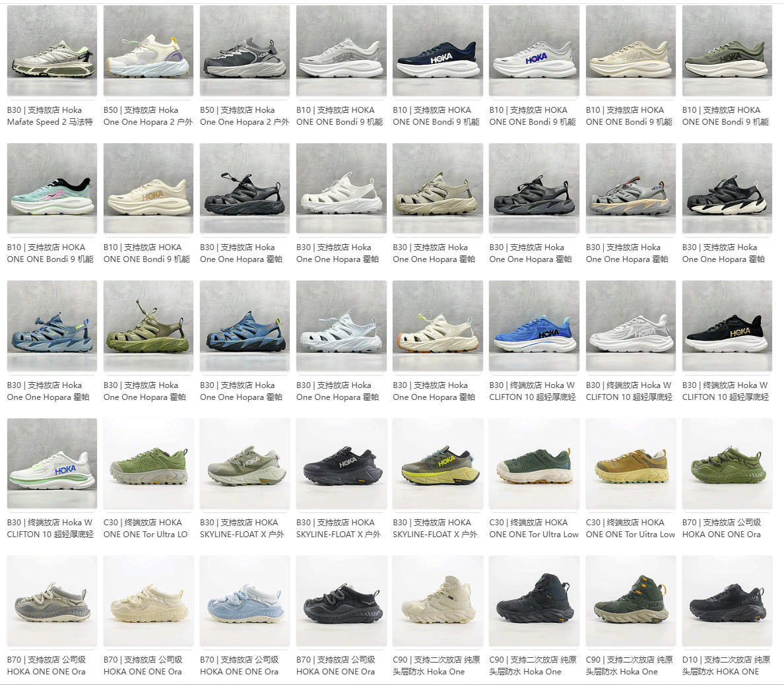View the khaki beige Hopara sandal photo
The image size is (784, 685).
[x=438, y=188]
